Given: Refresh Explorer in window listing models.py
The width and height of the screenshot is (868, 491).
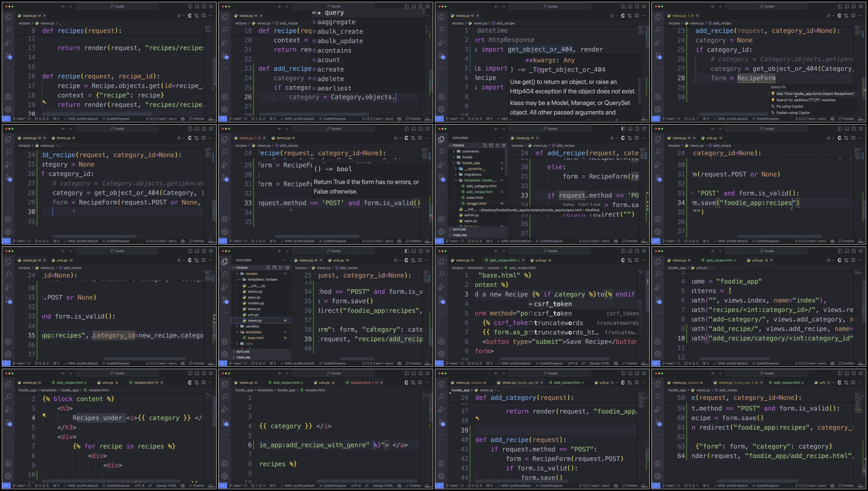Looking at the screenshot, I should click(281, 268).
